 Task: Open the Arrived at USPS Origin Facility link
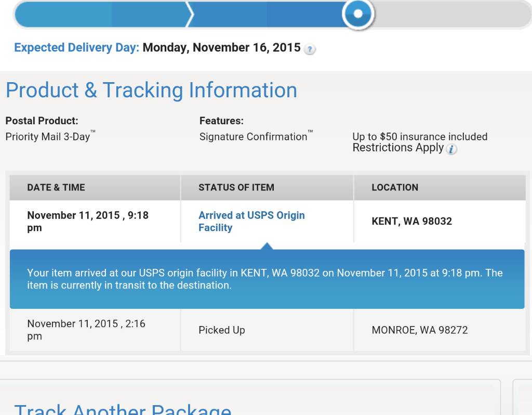pyautogui.click(x=251, y=222)
